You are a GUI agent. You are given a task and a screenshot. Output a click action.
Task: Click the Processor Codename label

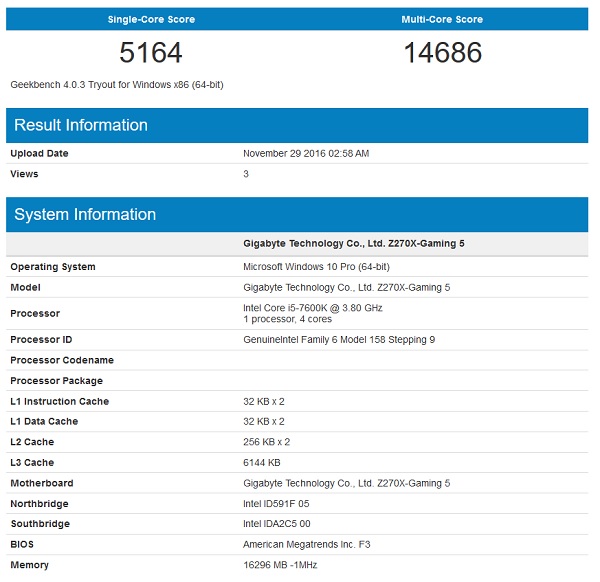62,360
